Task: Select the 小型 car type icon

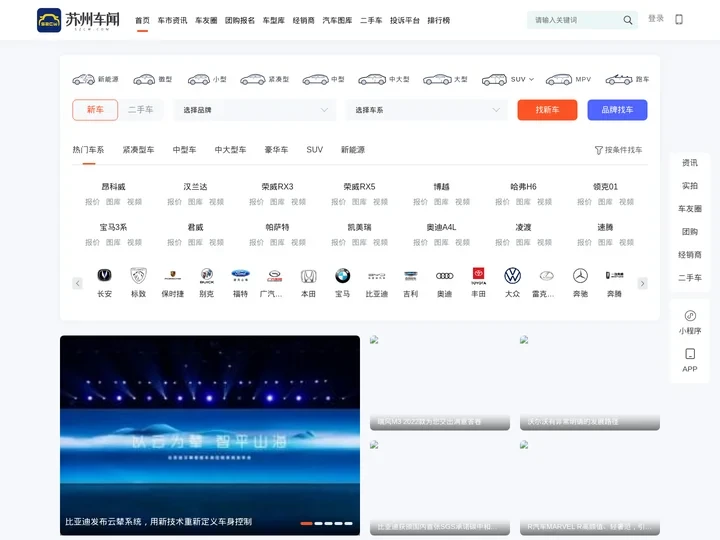Action: (x=199, y=79)
